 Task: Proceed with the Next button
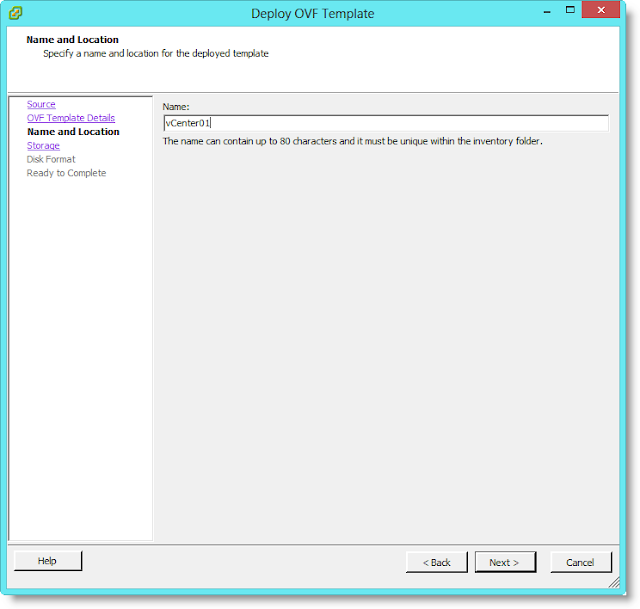(x=505, y=562)
